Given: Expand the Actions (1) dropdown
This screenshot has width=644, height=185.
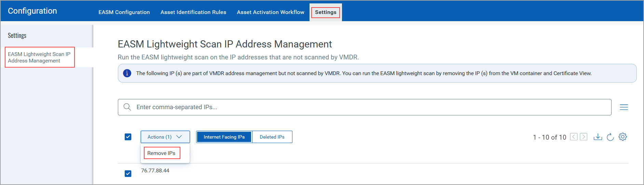Looking at the screenshot, I should pos(165,137).
